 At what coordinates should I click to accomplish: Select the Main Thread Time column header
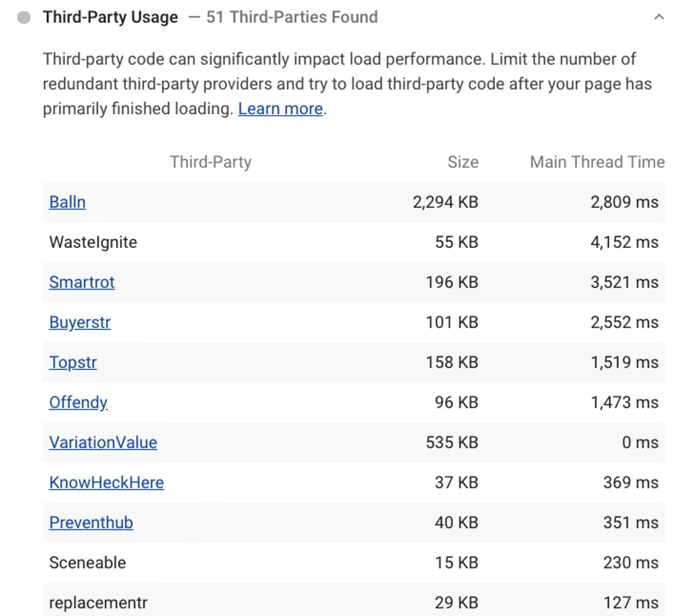coord(597,163)
